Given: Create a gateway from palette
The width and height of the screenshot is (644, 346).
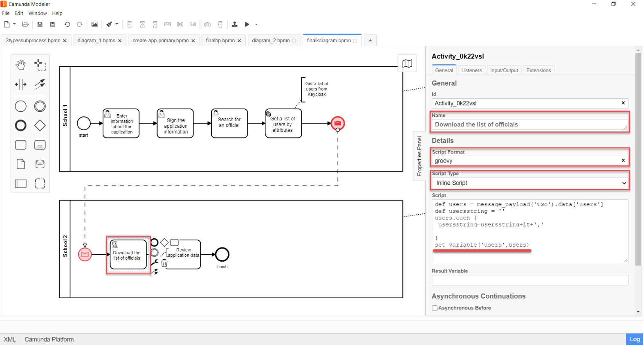Looking at the screenshot, I should click(x=40, y=126).
